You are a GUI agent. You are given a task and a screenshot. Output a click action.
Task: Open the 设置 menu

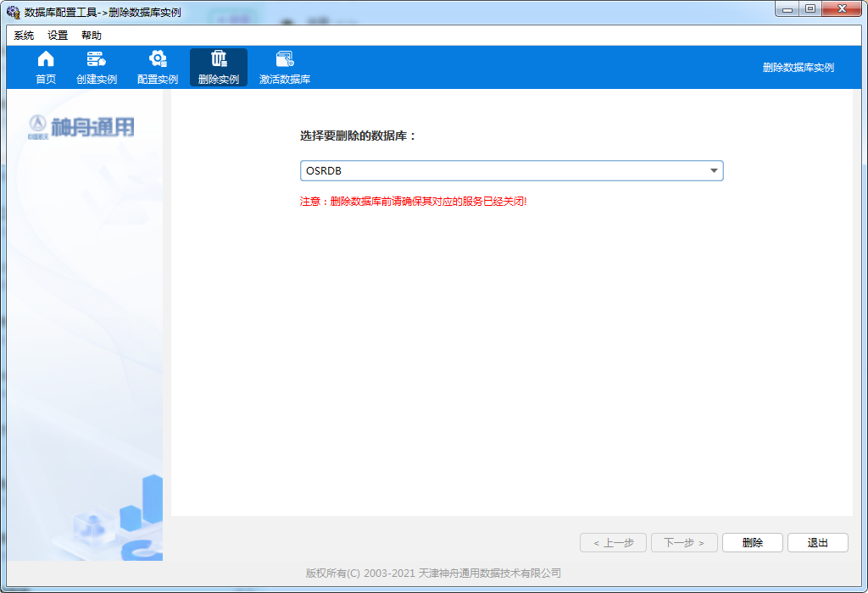click(x=58, y=36)
